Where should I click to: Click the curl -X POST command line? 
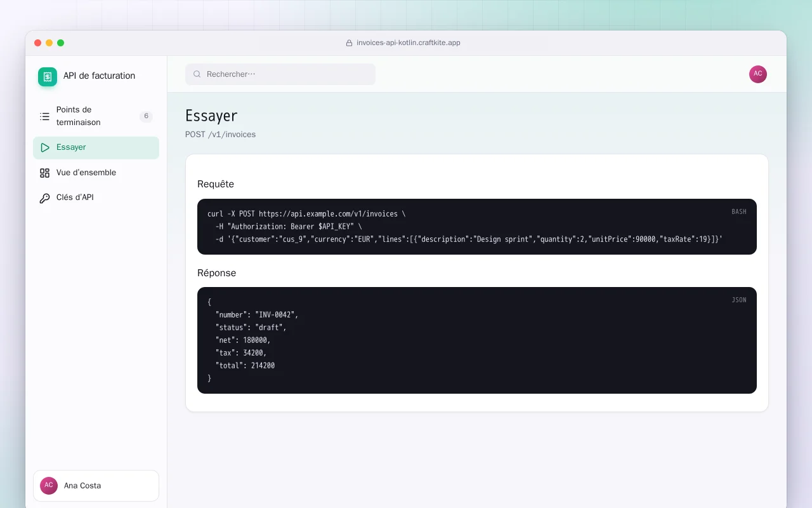pos(306,214)
